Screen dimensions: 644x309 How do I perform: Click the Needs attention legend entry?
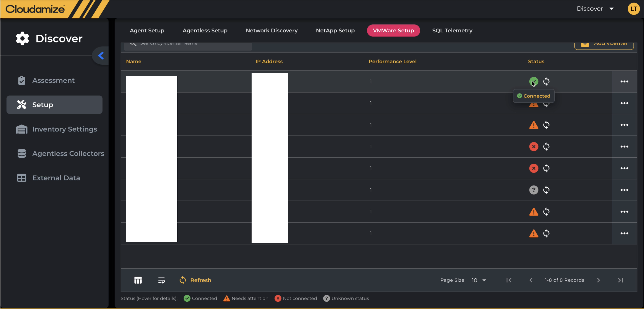(246, 298)
